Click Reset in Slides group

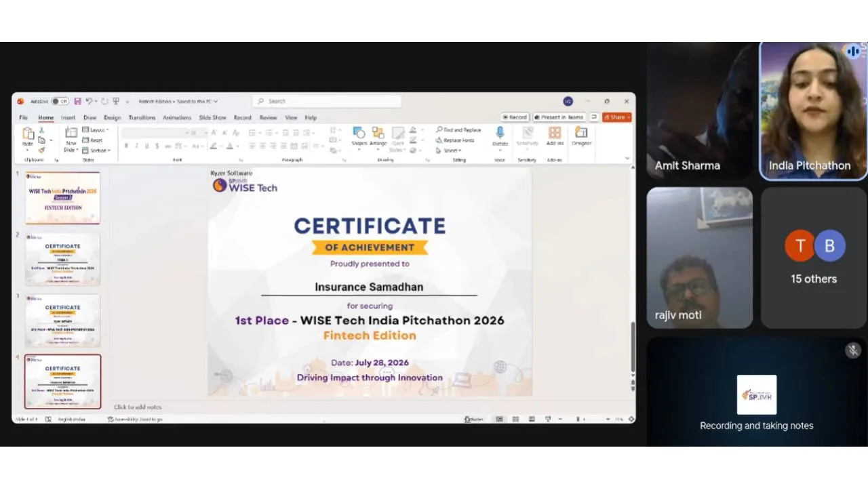(x=93, y=140)
